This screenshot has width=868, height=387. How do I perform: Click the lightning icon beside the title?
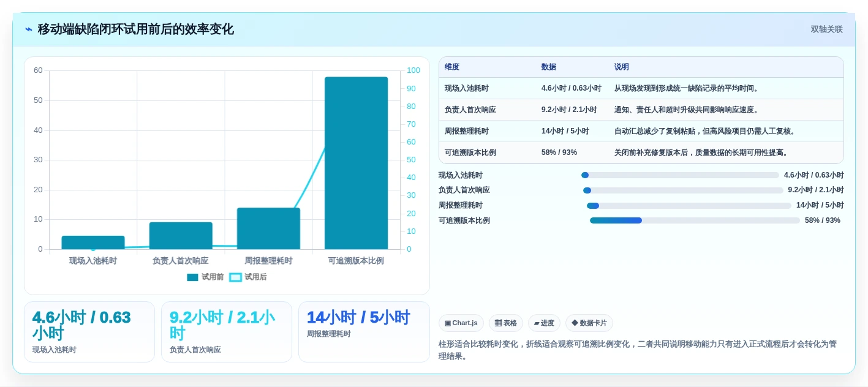pos(29,29)
